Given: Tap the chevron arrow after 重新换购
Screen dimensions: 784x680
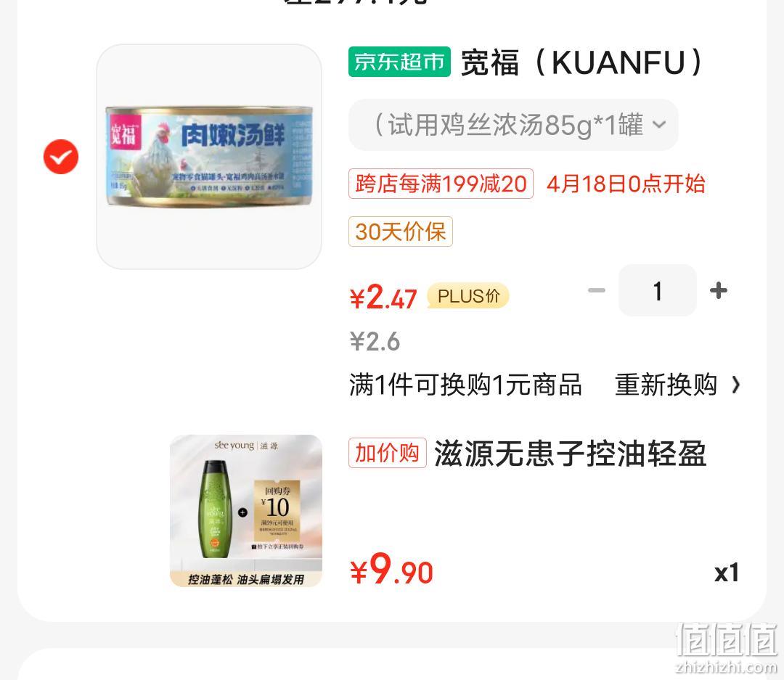Looking at the screenshot, I should coord(735,385).
